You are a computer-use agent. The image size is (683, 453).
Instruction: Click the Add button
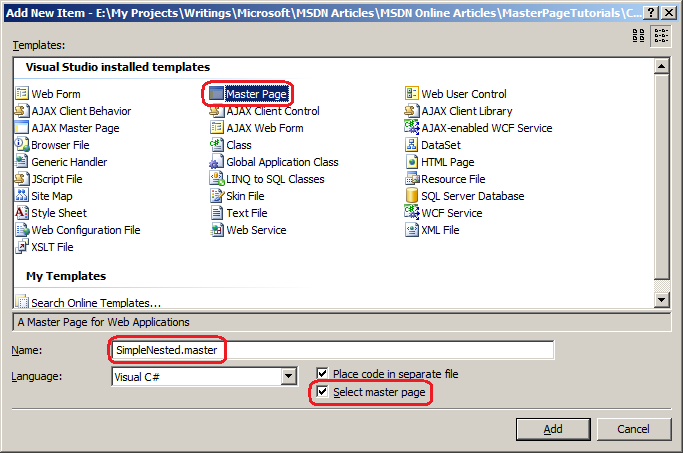tap(553, 429)
